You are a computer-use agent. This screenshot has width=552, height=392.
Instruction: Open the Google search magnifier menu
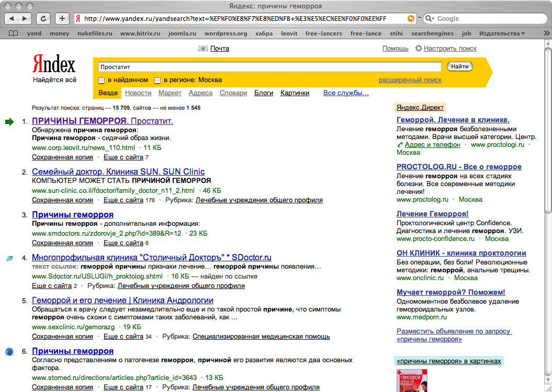430,19
